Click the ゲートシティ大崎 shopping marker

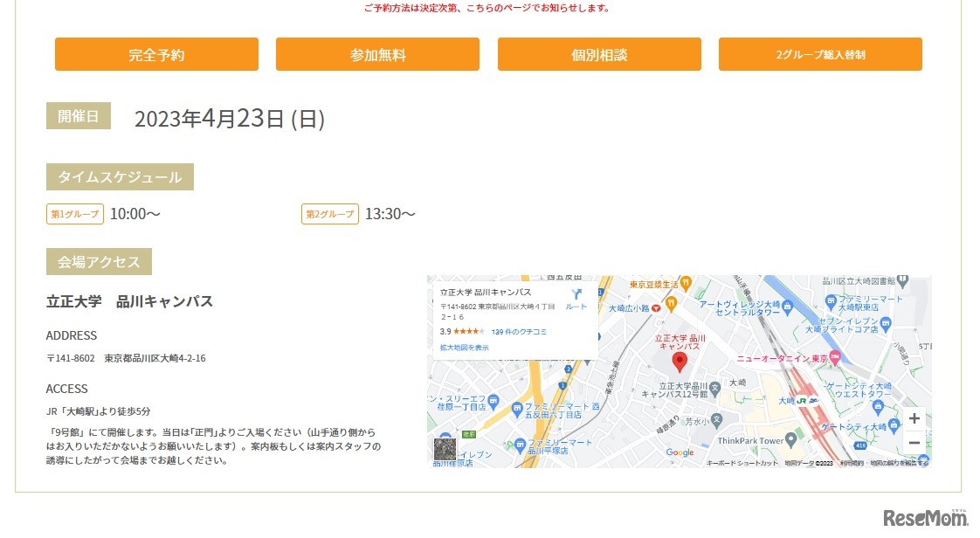tap(894, 426)
